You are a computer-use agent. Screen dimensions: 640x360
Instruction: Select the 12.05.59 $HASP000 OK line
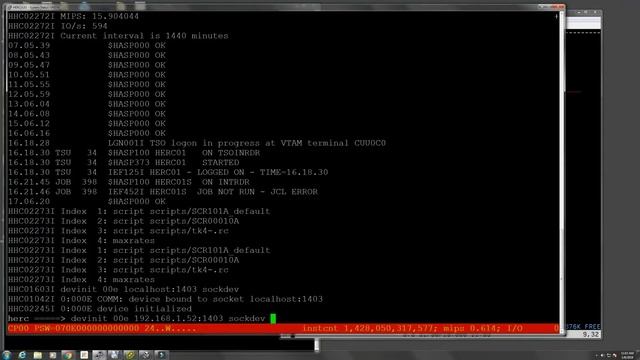click(87, 94)
